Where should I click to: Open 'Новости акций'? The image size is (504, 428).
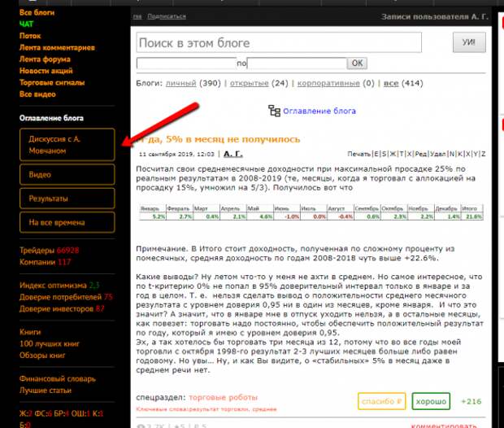click(x=46, y=71)
